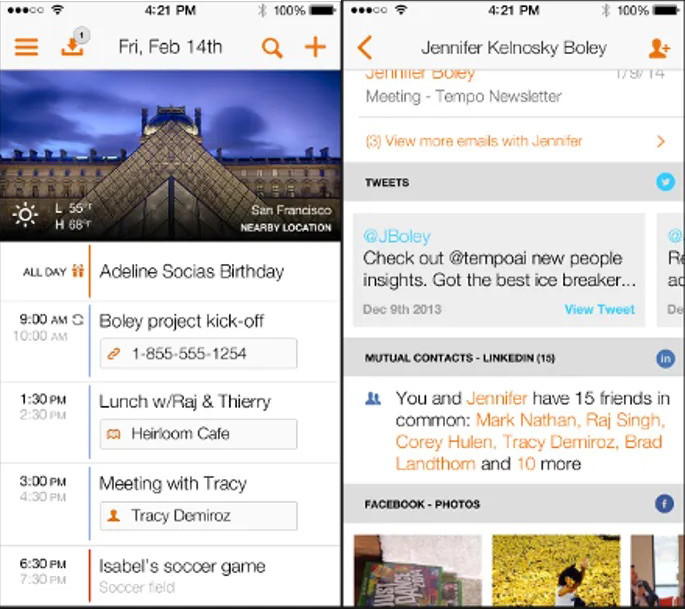Open Isabel's soccer game event

(x=182, y=566)
